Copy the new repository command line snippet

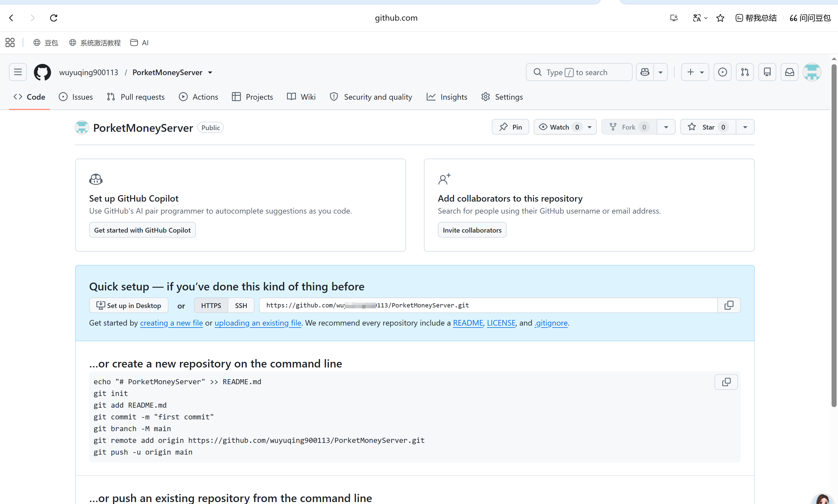(x=726, y=382)
